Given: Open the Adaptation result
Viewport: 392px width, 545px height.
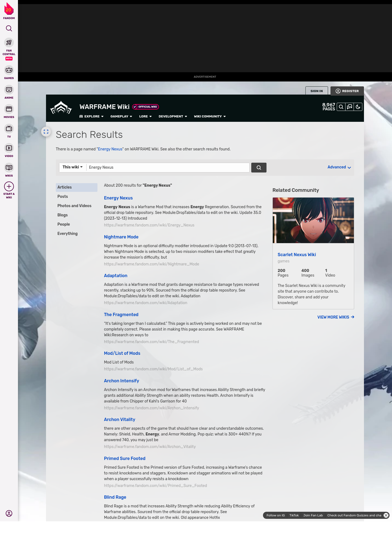Looking at the screenshot, I should (116, 276).
